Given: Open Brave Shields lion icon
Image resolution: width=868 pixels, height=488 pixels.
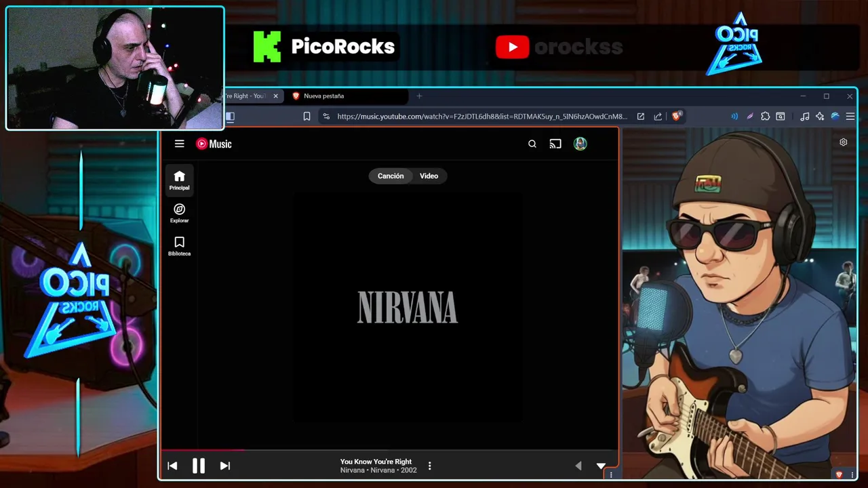Looking at the screenshot, I should [676, 116].
